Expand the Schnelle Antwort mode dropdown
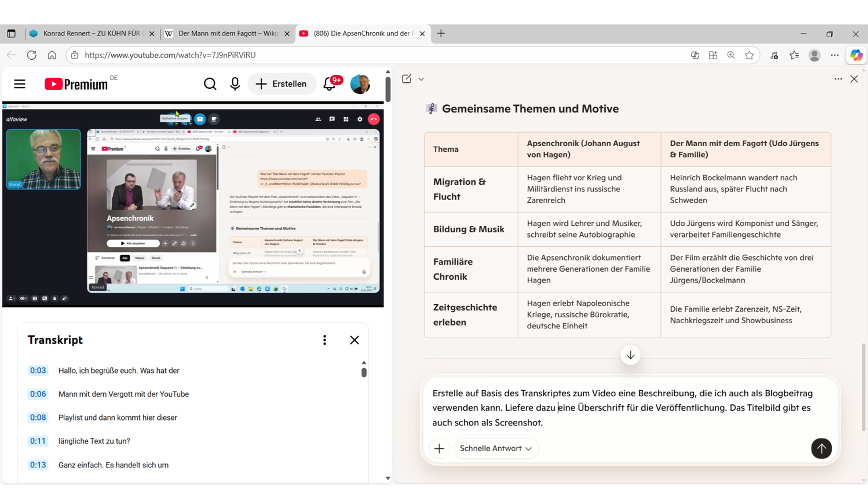Image resolution: width=868 pixels, height=488 pixels. pyautogui.click(x=496, y=448)
